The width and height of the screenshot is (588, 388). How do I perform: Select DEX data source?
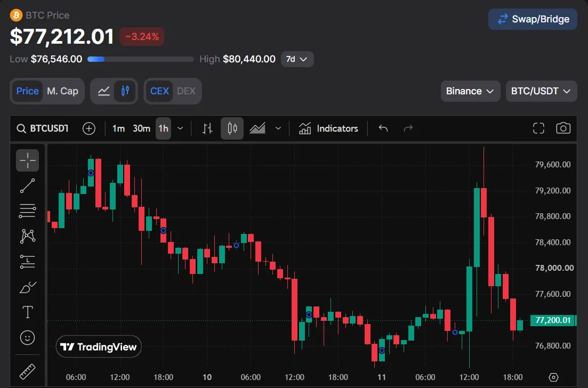coord(186,91)
